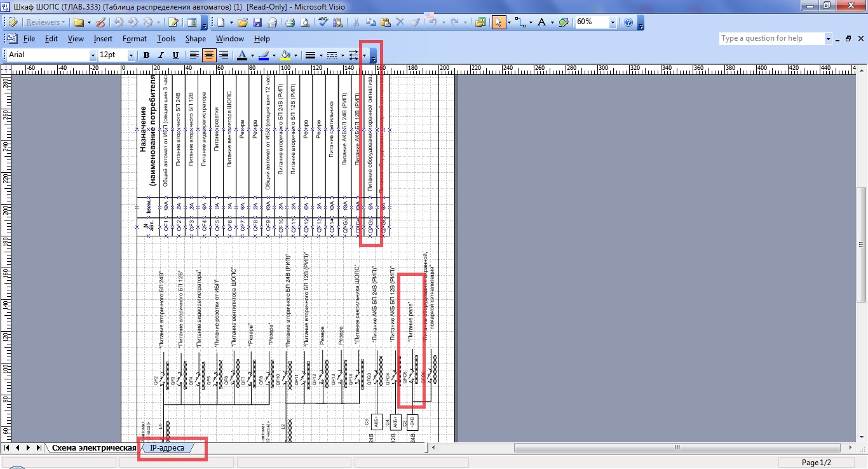Open the Arial font name dropdown
The image size is (868, 469).
[x=92, y=55]
